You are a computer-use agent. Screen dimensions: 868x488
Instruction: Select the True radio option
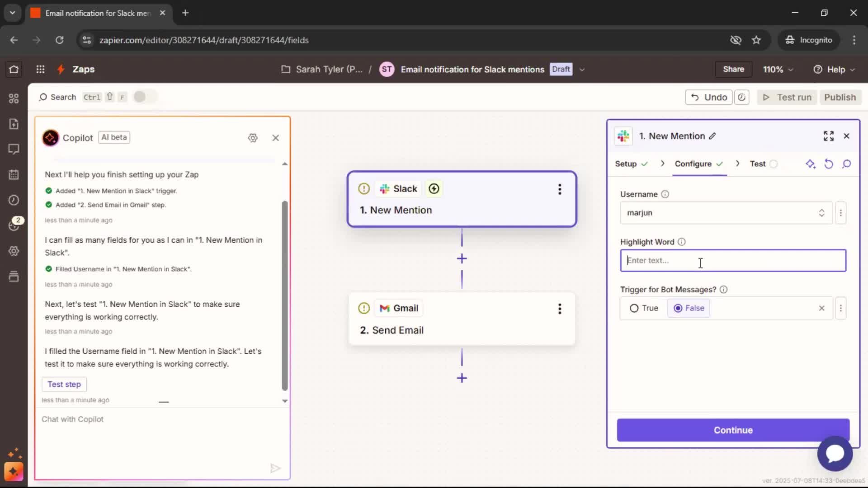point(644,308)
